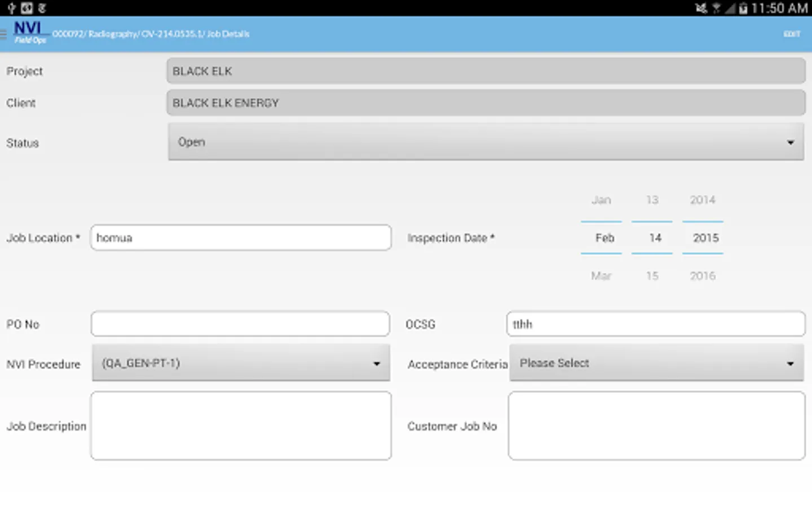Pick next year 2016 in date picker
The image size is (812, 508).
point(703,276)
